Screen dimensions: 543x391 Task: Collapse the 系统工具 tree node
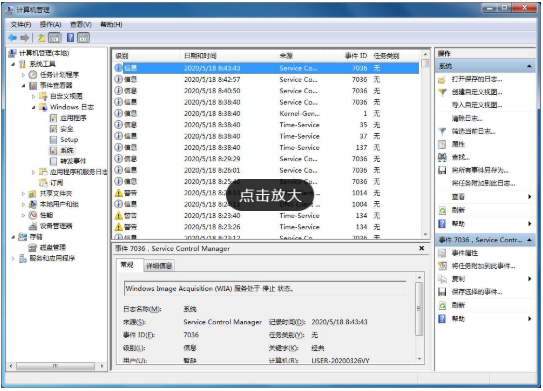coord(13,64)
